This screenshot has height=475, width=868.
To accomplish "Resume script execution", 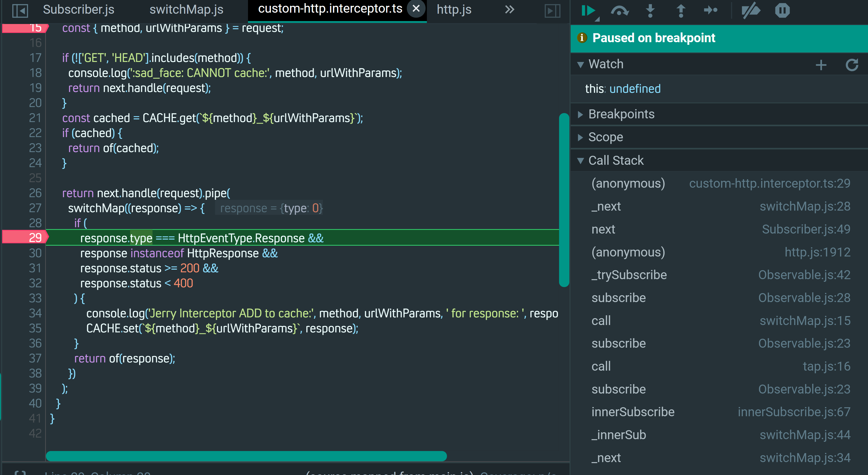I will point(588,11).
